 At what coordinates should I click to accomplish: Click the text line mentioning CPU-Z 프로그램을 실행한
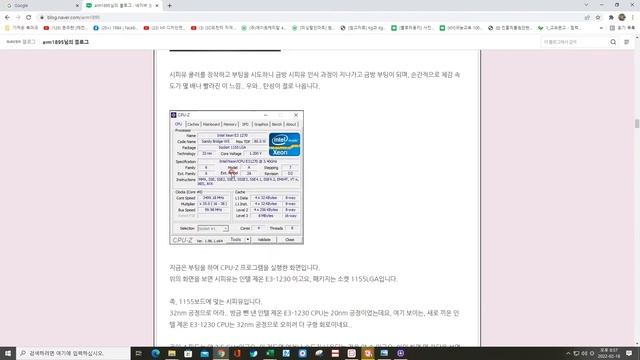pyautogui.click(x=245, y=268)
